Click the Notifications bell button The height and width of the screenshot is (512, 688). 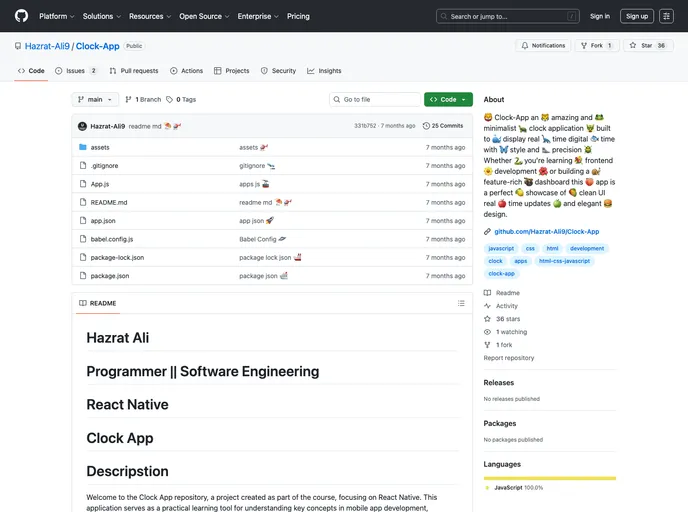(x=543, y=46)
